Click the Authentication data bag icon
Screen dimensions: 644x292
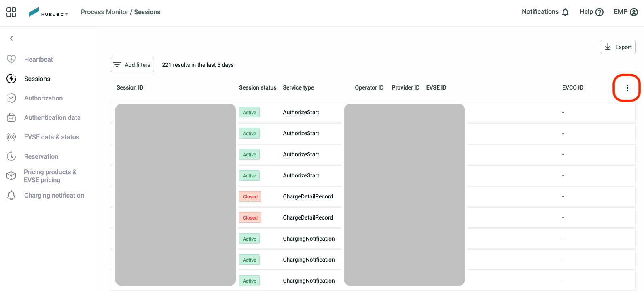tap(11, 117)
